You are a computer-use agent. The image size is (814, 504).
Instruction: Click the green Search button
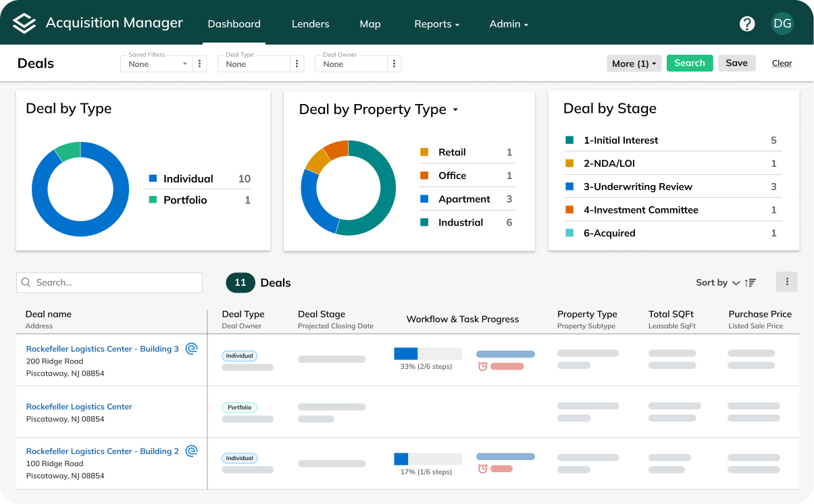pos(690,63)
